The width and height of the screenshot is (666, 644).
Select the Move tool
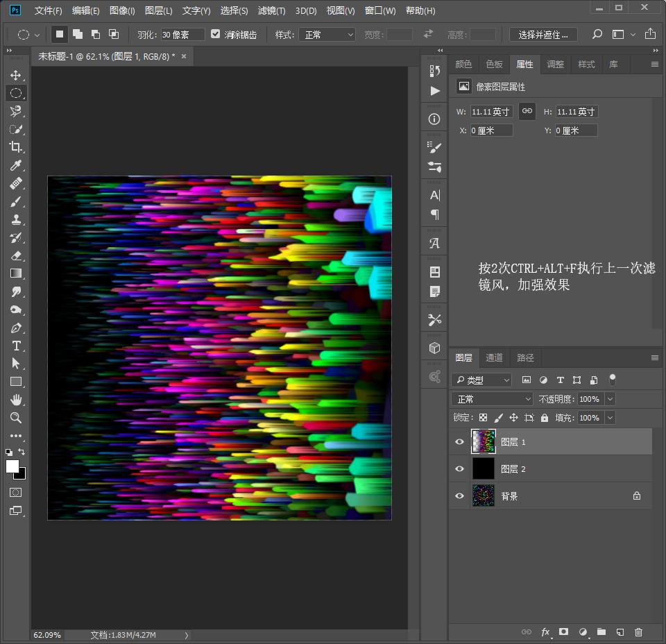(x=15, y=75)
